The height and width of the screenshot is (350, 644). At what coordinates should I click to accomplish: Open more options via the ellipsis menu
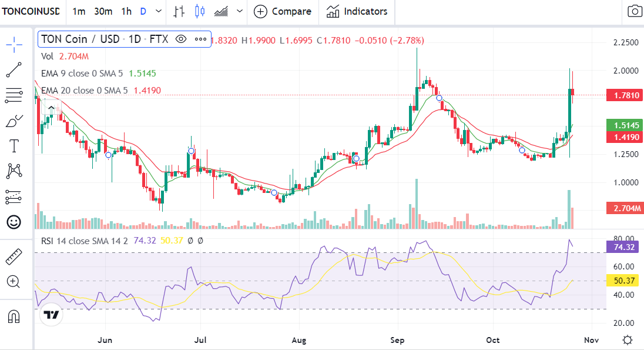tap(200, 39)
